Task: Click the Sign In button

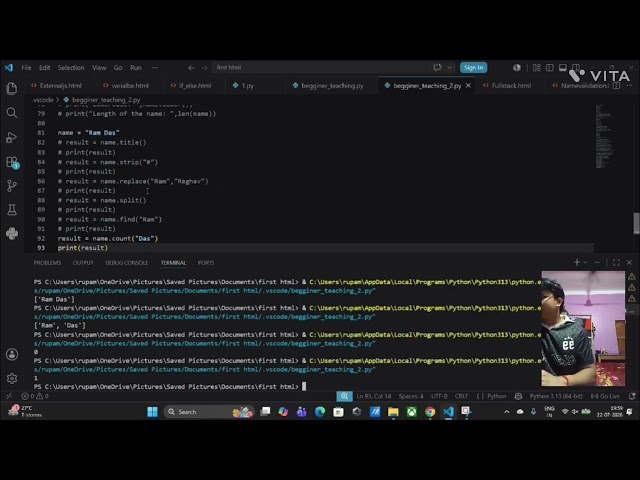Action: click(473, 67)
